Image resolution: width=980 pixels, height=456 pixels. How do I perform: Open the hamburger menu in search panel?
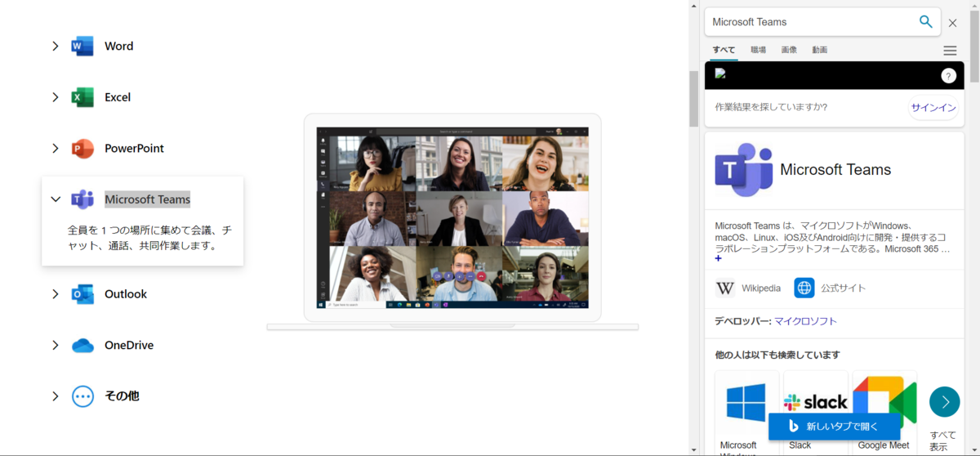click(950, 51)
